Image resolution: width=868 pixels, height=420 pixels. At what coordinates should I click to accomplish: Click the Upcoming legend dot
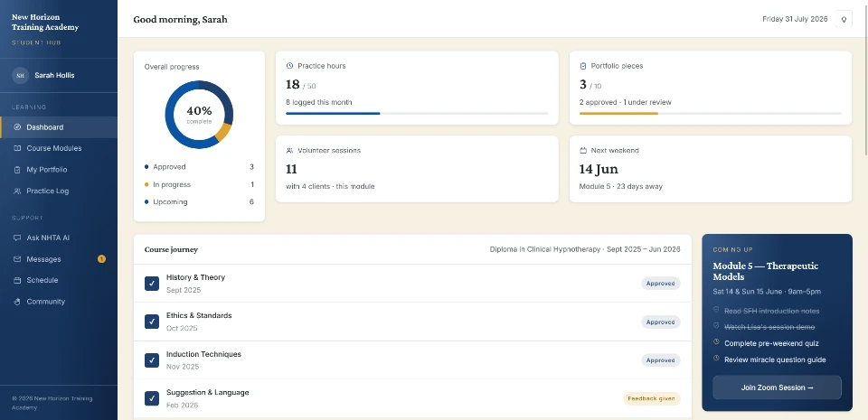point(146,202)
